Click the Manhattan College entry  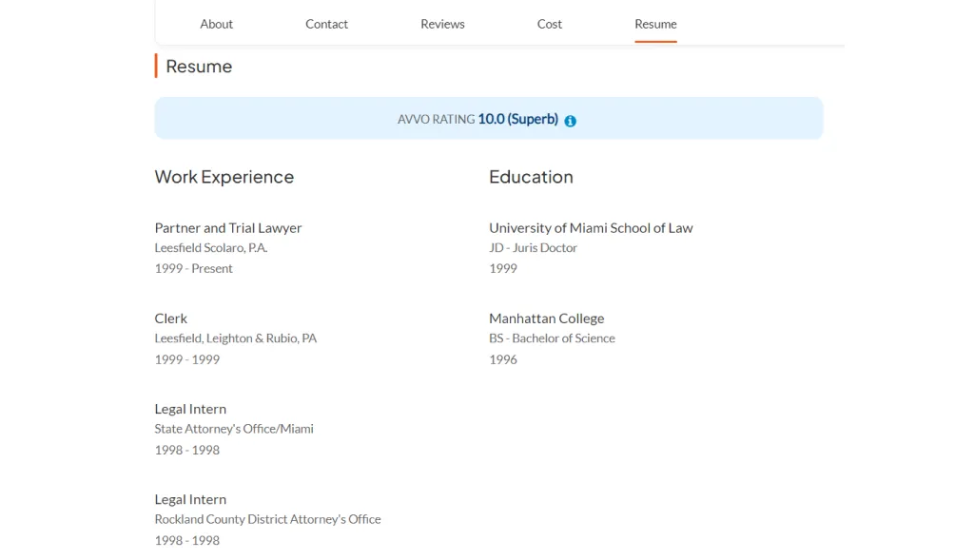tap(547, 319)
